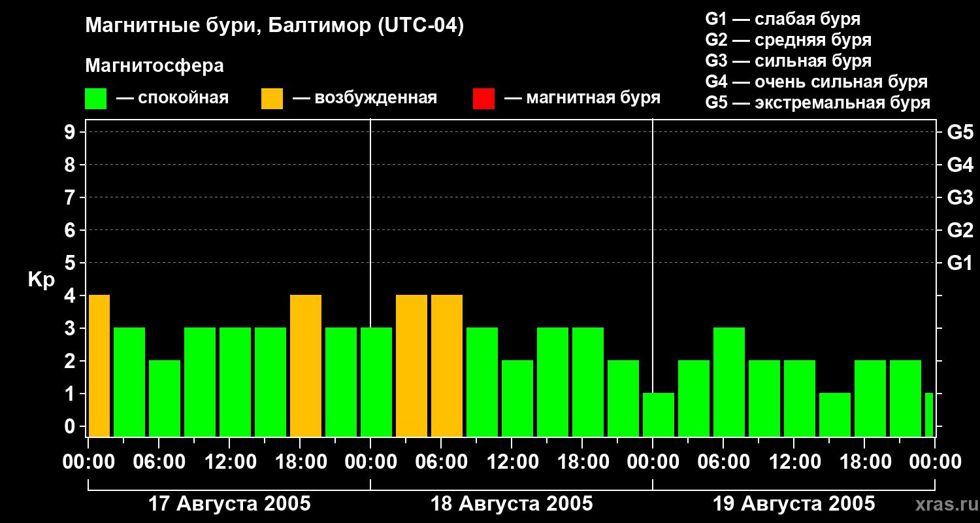Viewport: 980px width, 523px height.
Task: Click the green 03:00 bar on 17 August
Action: (x=129, y=382)
